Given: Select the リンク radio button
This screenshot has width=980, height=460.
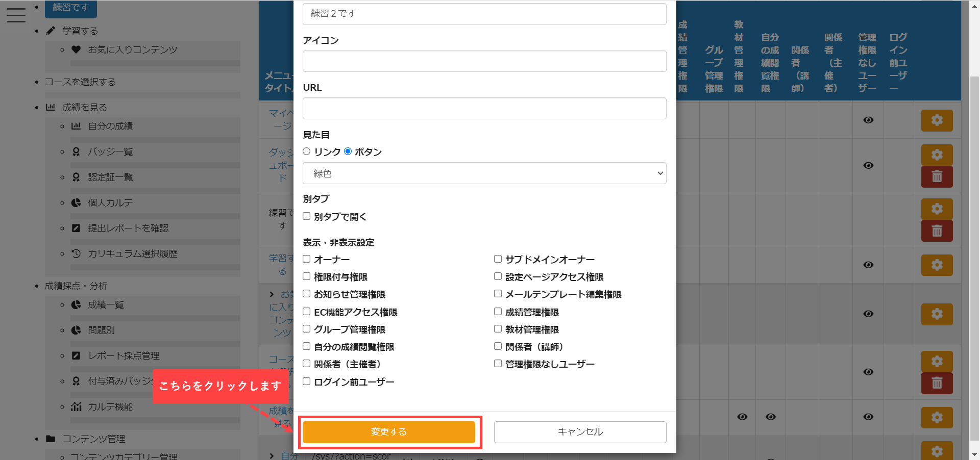Looking at the screenshot, I should 307,151.
